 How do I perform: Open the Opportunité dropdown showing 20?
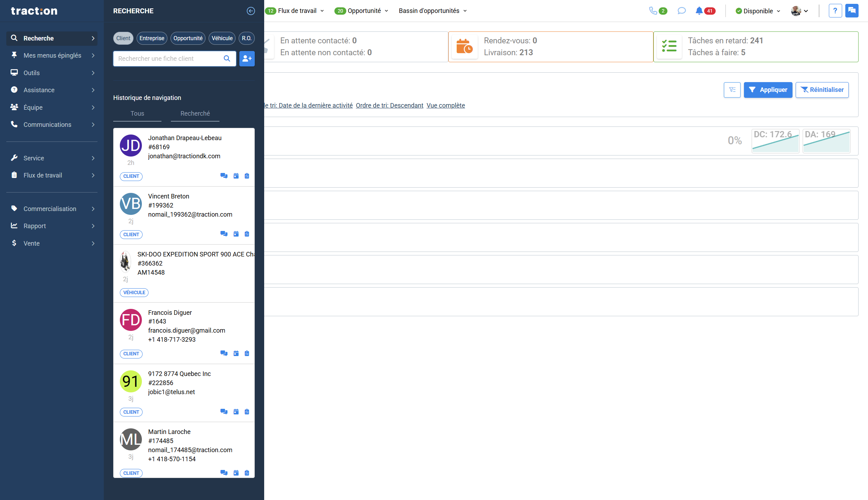(361, 11)
